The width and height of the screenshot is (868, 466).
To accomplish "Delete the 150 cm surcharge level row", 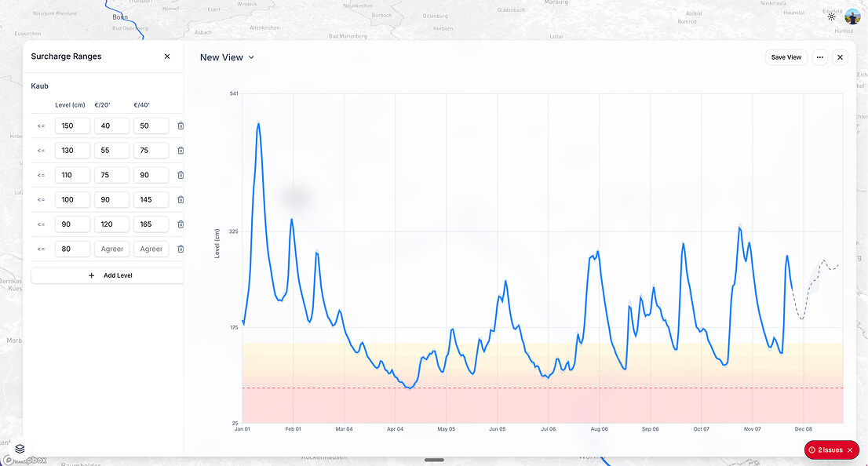I will click(x=181, y=126).
